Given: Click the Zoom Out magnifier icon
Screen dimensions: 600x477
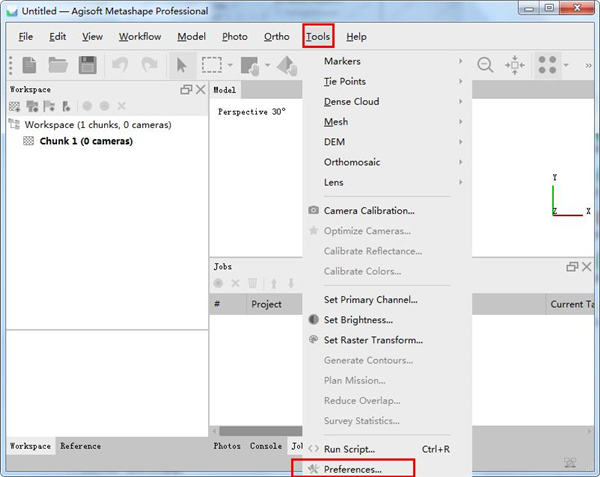Looking at the screenshot, I should (485, 65).
